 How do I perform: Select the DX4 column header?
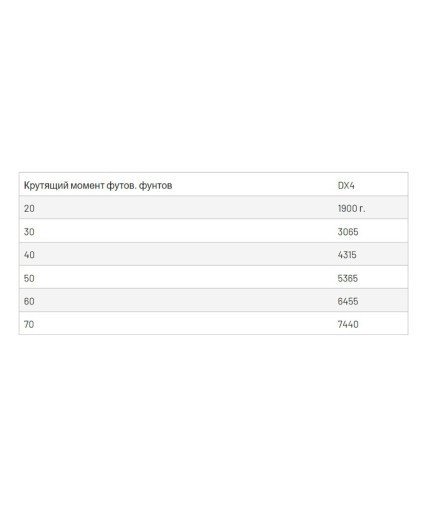click(371, 185)
